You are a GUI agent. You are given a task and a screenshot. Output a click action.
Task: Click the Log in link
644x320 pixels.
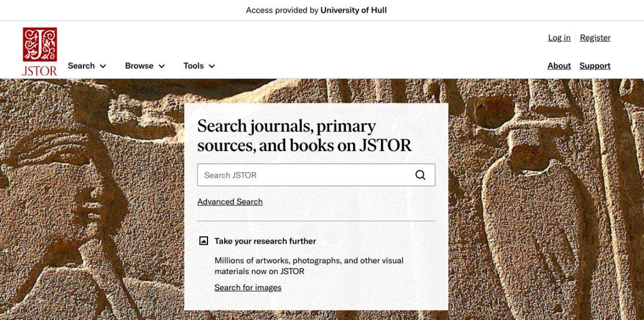tap(559, 38)
